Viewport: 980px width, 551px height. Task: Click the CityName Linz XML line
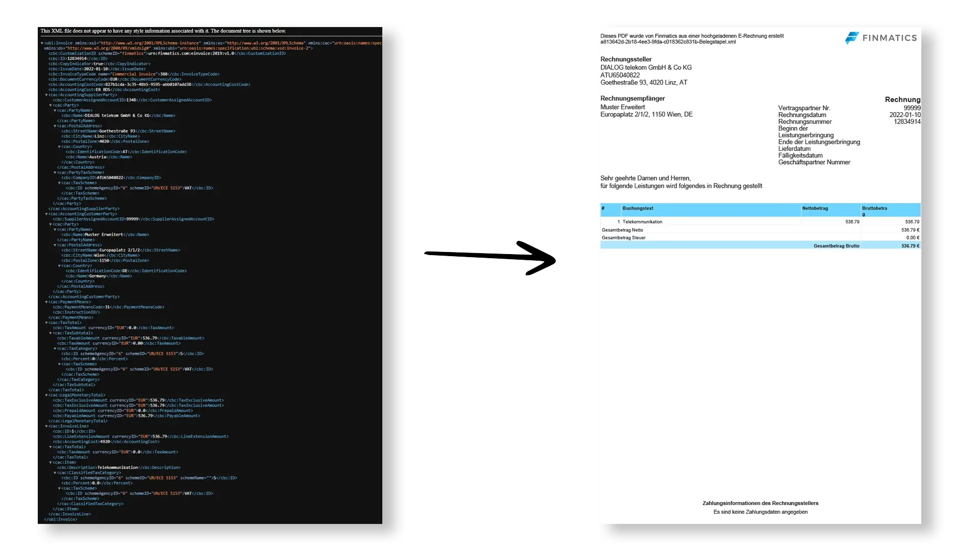pyautogui.click(x=101, y=136)
